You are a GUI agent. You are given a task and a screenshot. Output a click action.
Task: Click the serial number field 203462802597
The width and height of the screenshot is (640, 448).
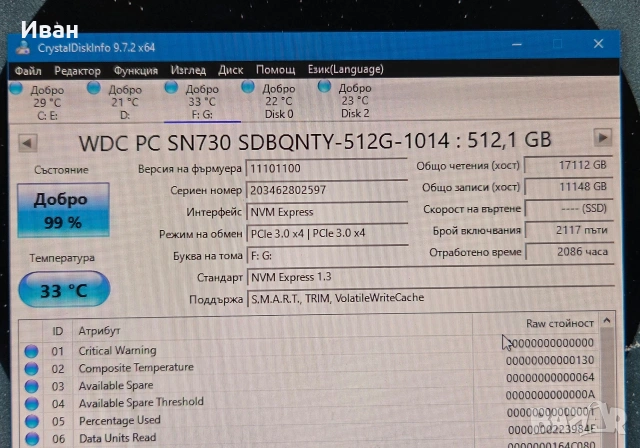(327, 190)
